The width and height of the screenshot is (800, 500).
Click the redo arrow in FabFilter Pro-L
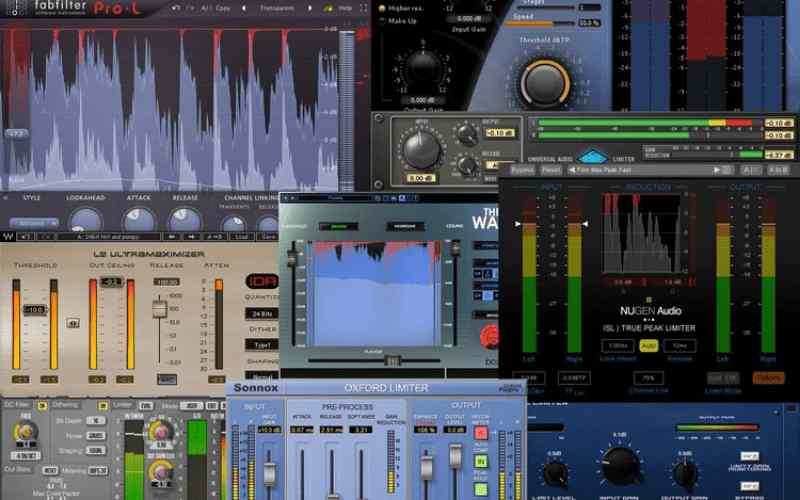(191, 8)
